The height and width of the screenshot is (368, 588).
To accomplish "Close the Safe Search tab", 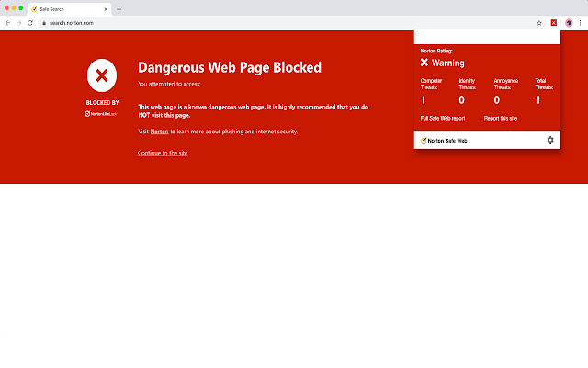I will pyautogui.click(x=106, y=9).
